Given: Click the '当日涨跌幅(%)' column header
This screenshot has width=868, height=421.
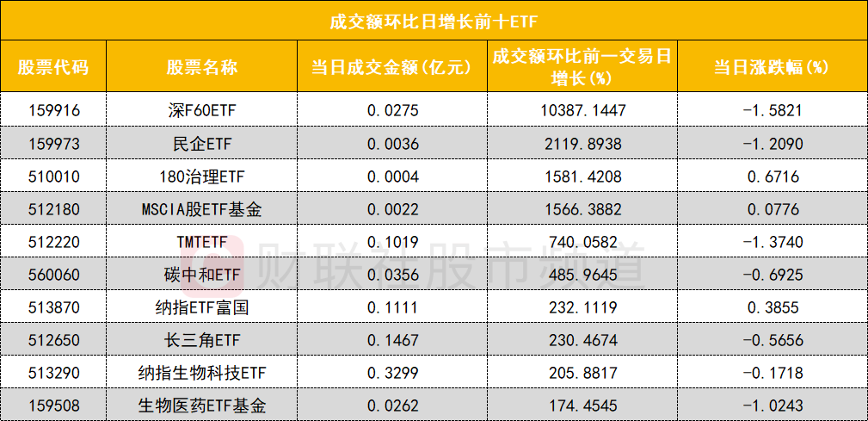Looking at the screenshot, I should [x=771, y=66].
